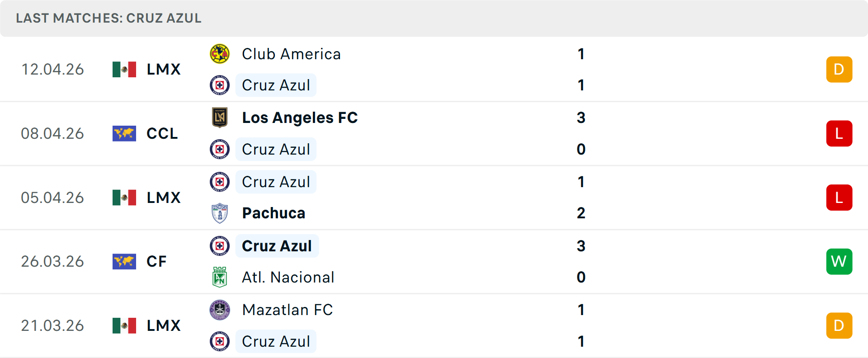Click the Pachuca club crest
Screen dimensions: 868x358
coord(220,213)
